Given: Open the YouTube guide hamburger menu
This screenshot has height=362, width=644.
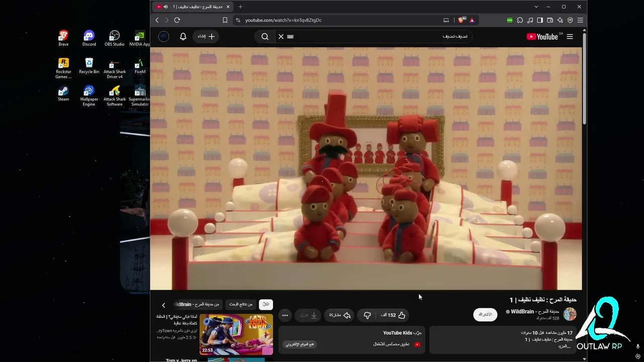Looking at the screenshot, I should click(x=570, y=37).
